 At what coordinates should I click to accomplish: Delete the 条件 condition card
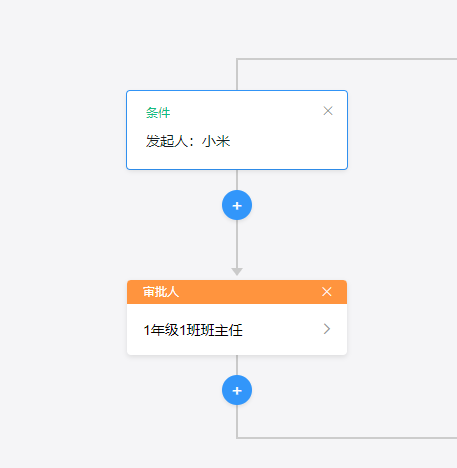coord(328,111)
